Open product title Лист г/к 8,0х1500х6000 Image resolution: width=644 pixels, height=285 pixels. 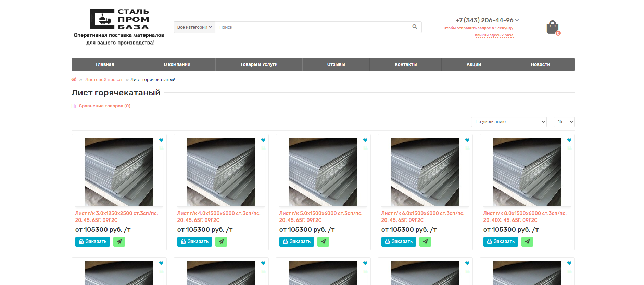coord(525,217)
